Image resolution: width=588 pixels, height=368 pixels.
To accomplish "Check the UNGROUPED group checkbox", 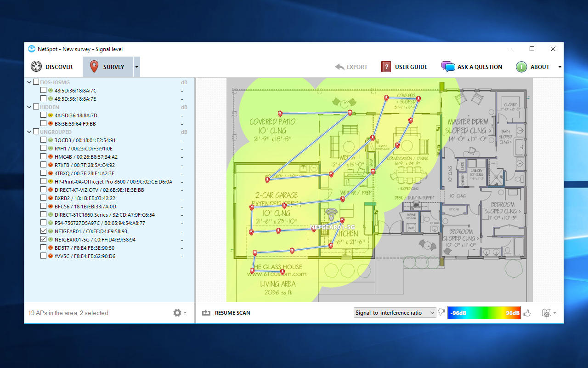I will click(36, 132).
